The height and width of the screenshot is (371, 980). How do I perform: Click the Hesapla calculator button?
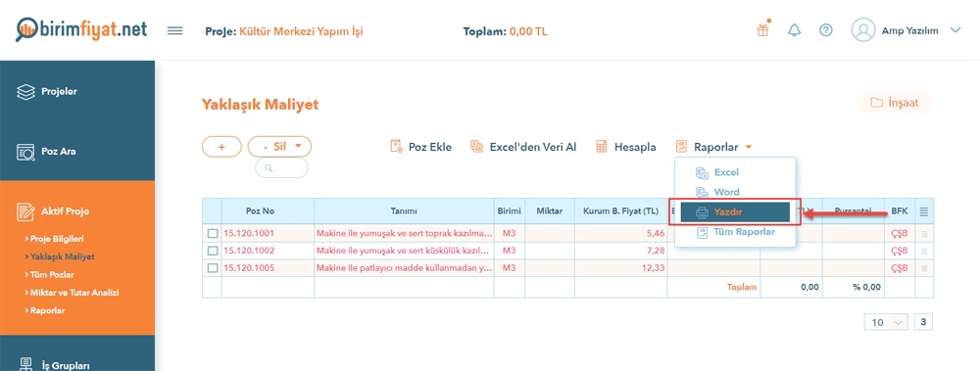625,147
